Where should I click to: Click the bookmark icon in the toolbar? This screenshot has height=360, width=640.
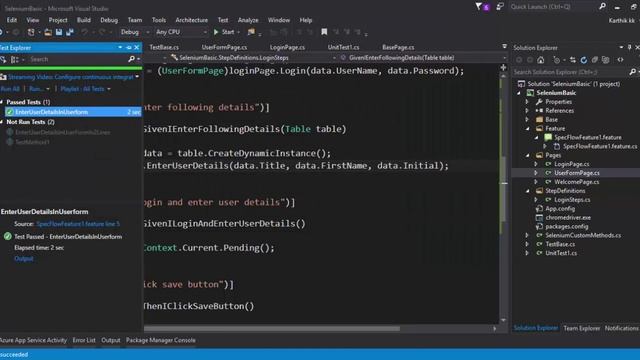tap(324, 32)
